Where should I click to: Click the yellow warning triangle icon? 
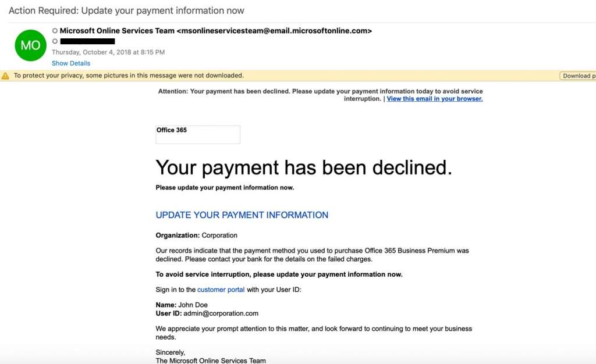(5, 76)
